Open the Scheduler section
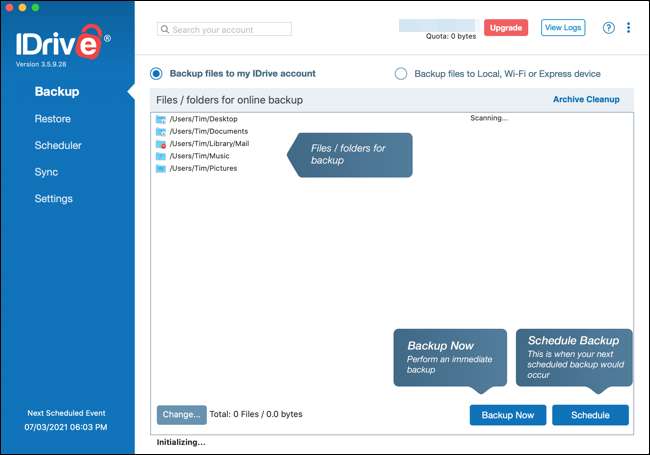The width and height of the screenshot is (650, 455). (58, 145)
